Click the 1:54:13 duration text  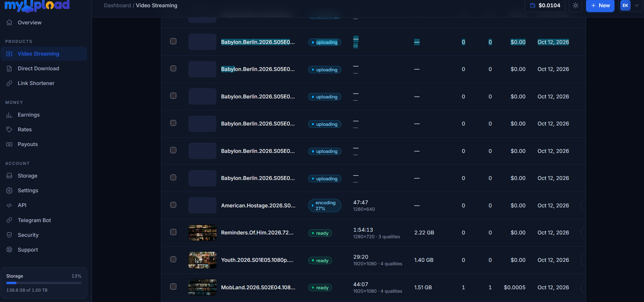363,230
